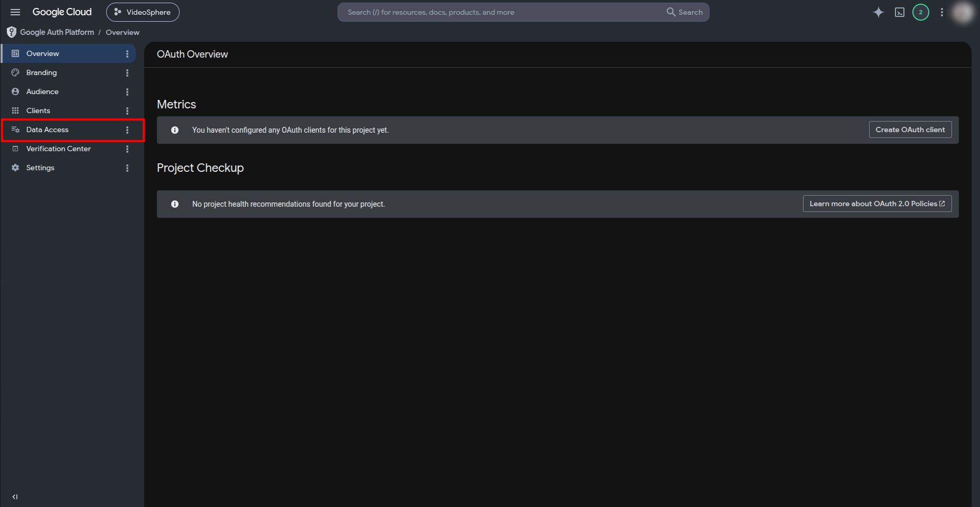Click 'You haven't configured any OAuth clients' message
The image size is (980, 507).
[x=291, y=130]
